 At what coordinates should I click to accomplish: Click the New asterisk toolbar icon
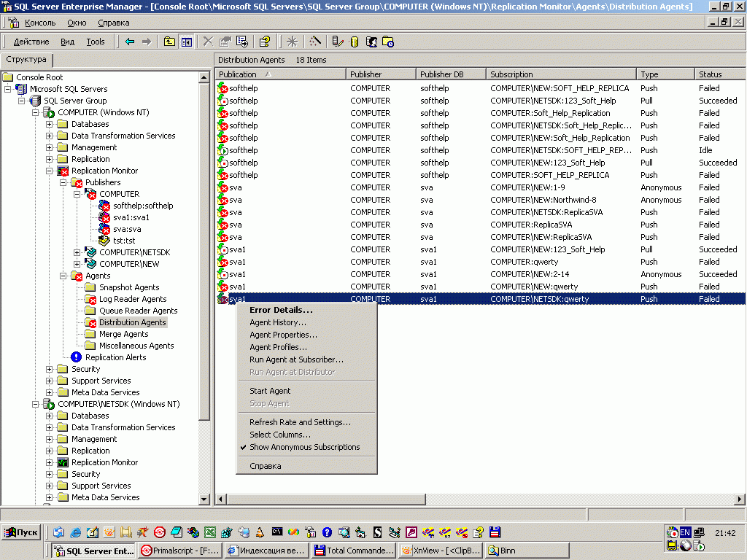292,42
